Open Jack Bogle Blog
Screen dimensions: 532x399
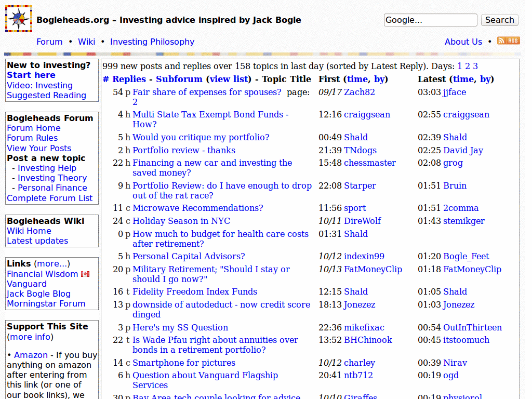38,294
